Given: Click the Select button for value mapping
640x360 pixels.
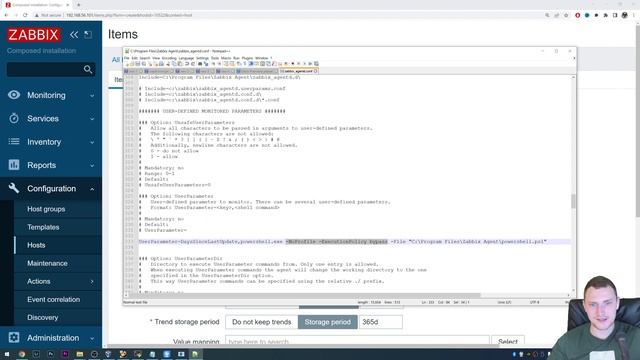Looking at the screenshot, I should pos(508,341).
